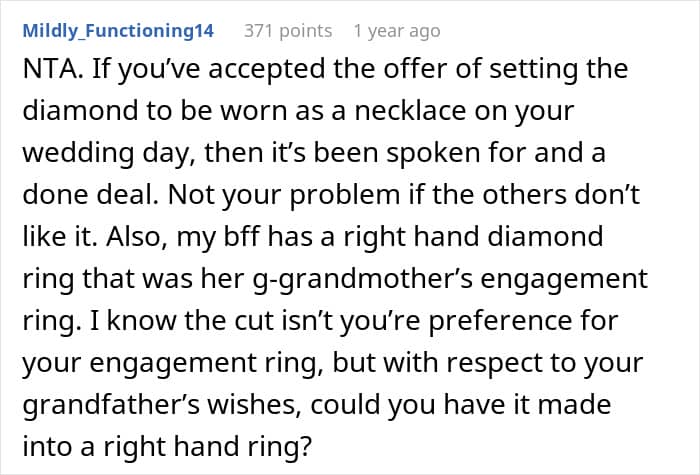Open the '1 year ago' comment permalink

tap(396, 31)
